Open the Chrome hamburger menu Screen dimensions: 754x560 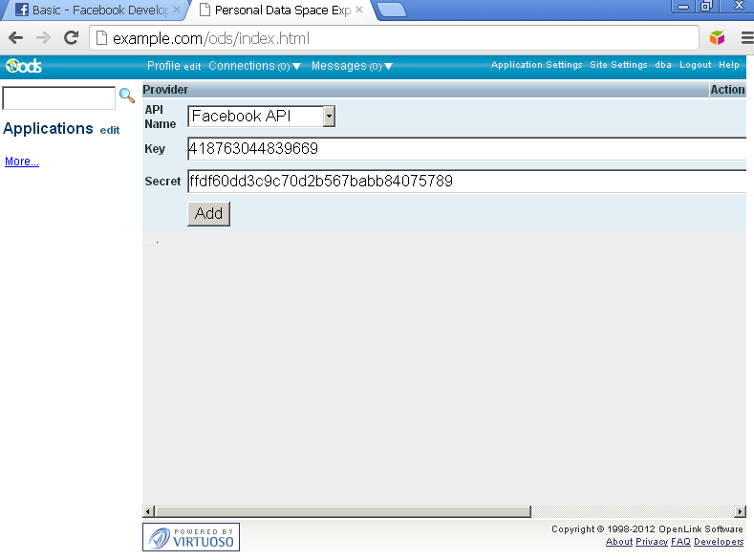747,37
